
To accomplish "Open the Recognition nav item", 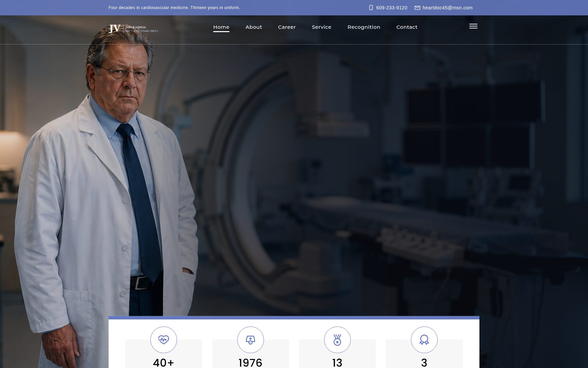I will (x=364, y=27).
